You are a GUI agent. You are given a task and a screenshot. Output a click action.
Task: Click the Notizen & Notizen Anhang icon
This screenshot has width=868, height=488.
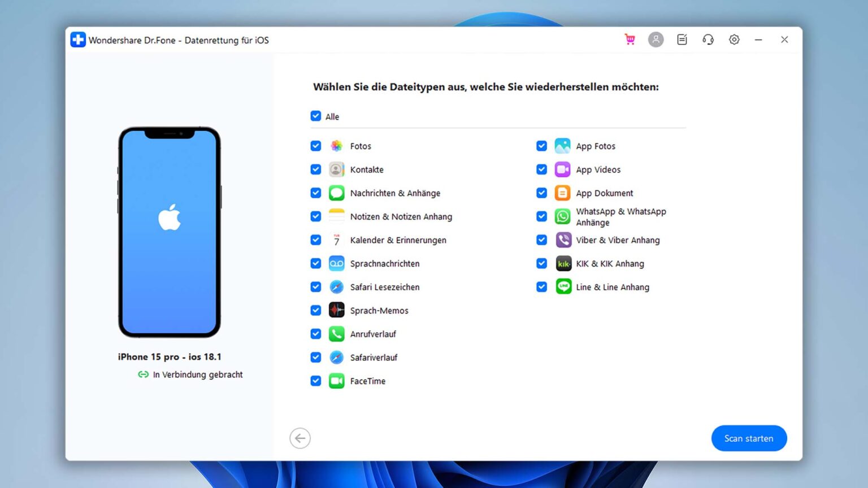point(336,216)
